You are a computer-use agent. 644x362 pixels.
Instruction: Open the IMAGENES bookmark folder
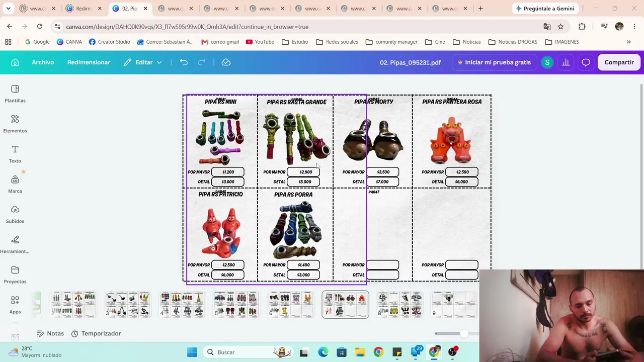click(562, 42)
